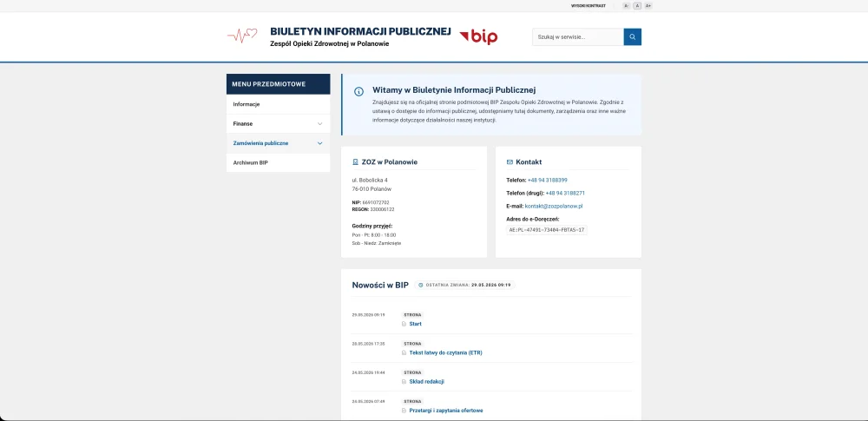The width and height of the screenshot is (868, 421).
Task: Open the Start page link
Action: tap(415, 324)
